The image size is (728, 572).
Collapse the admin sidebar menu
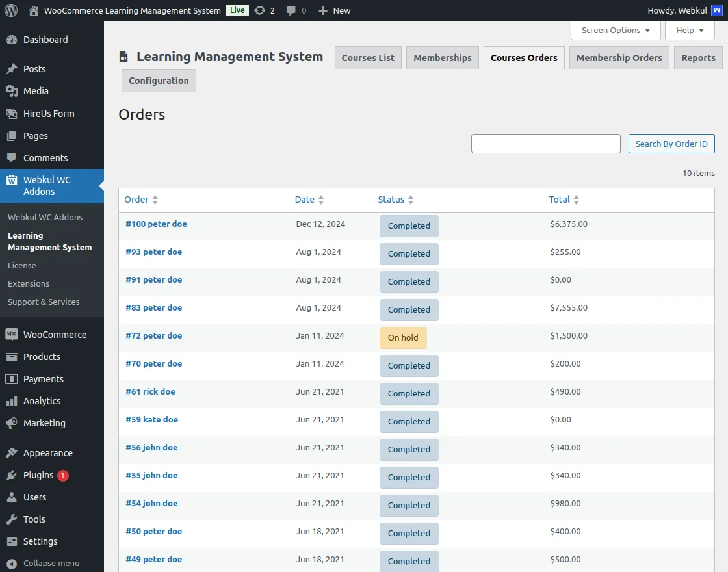(52, 563)
